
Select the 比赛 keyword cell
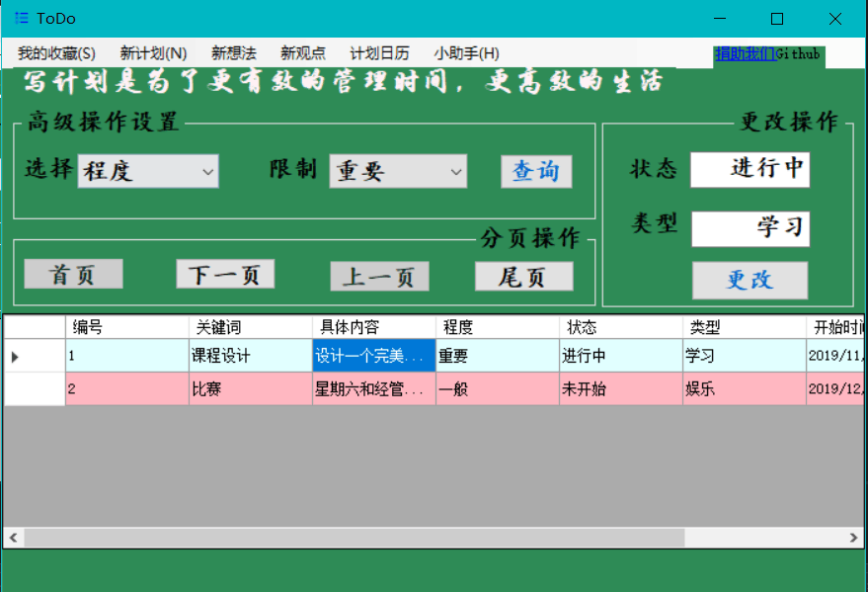[x=251, y=388]
